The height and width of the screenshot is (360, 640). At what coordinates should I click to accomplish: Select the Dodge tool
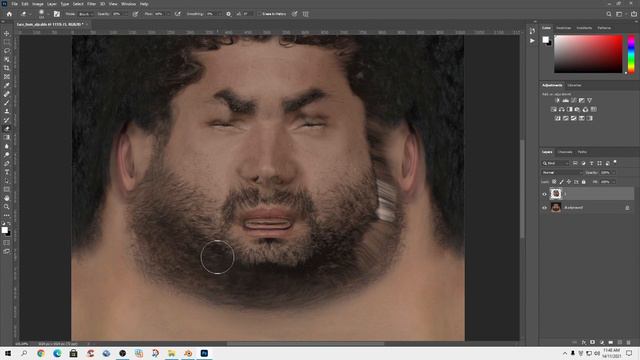(x=7, y=155)
